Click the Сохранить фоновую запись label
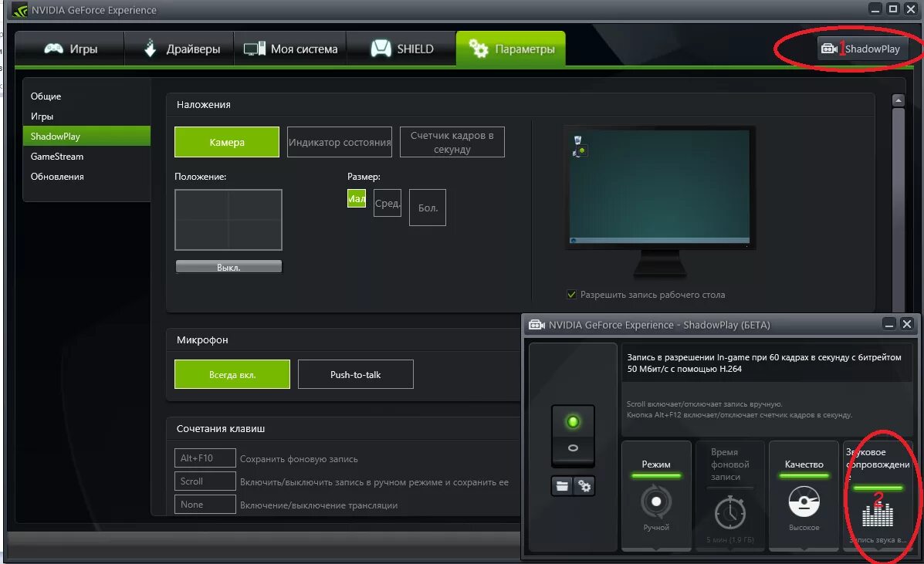This screenshot has width=924, height=564. pyautogui.click(x=299, y=458)
